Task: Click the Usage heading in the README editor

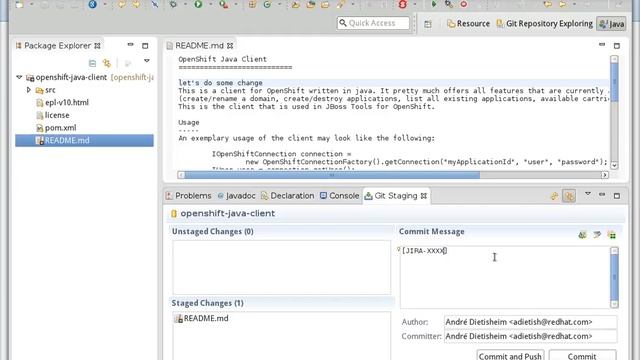Action: pyautogui.click(x=189, y=122)
